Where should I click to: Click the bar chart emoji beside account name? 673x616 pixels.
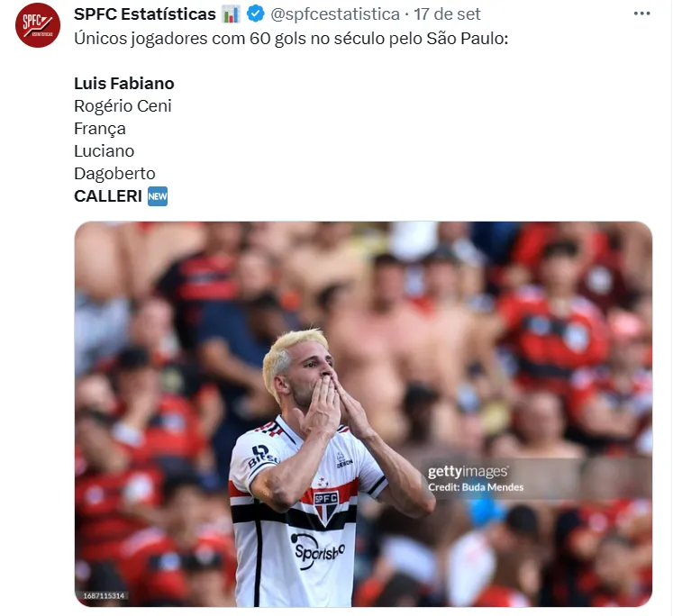(x=231, y=14)
